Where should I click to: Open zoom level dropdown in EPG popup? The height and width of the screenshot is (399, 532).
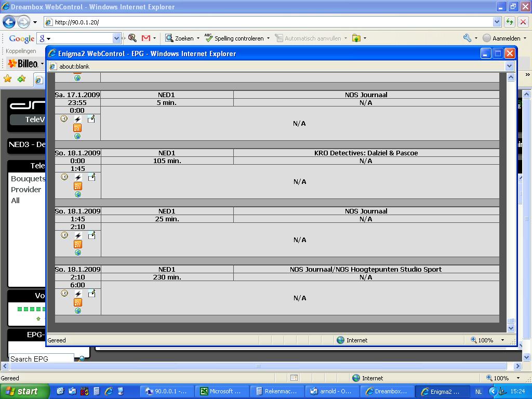(x=502, y=340)
